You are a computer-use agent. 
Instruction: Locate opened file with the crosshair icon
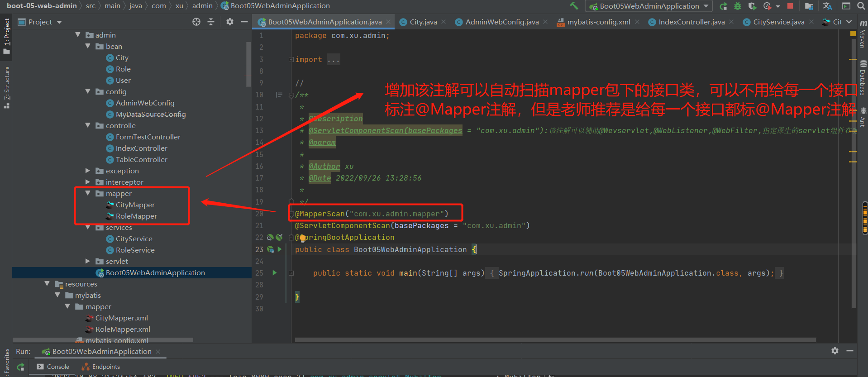pos(196,22)
